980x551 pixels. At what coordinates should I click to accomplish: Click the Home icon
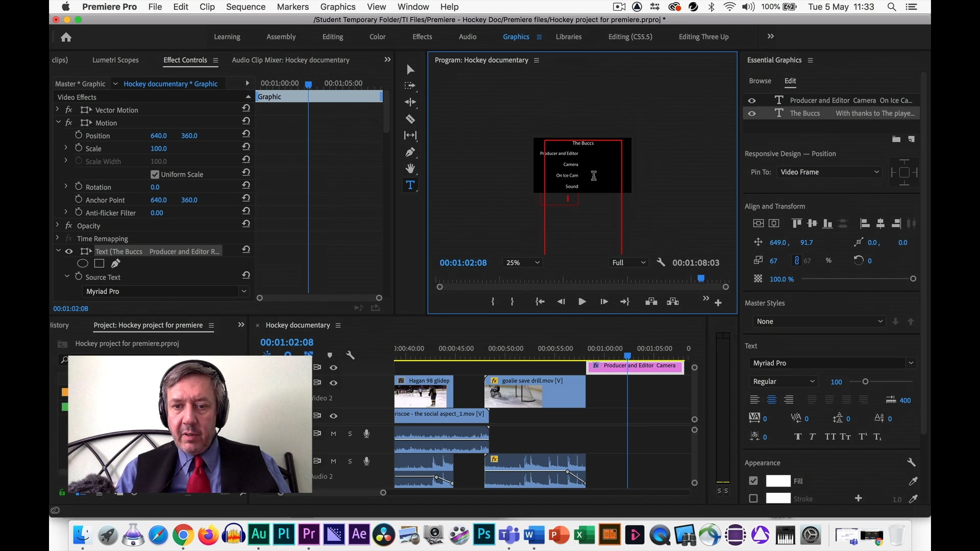(66, 37)
